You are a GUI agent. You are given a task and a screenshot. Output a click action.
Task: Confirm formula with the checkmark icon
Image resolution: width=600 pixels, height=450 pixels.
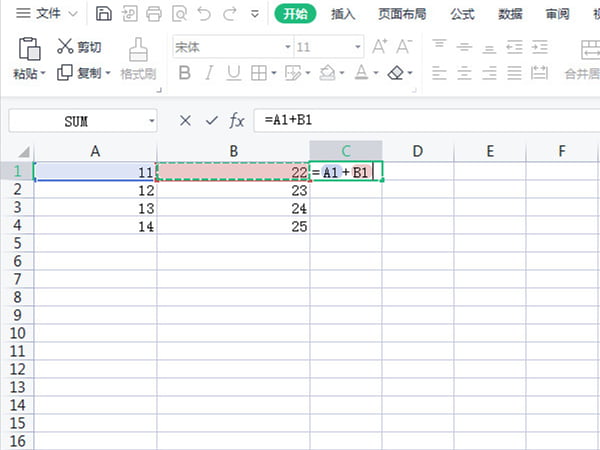click(x=211, y=120)
